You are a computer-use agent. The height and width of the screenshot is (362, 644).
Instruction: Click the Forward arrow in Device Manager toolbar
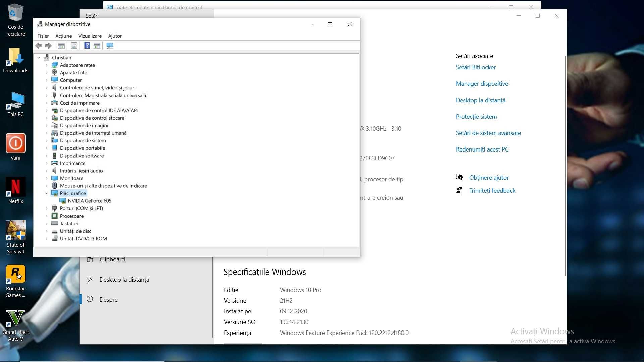tap(48, 46)
